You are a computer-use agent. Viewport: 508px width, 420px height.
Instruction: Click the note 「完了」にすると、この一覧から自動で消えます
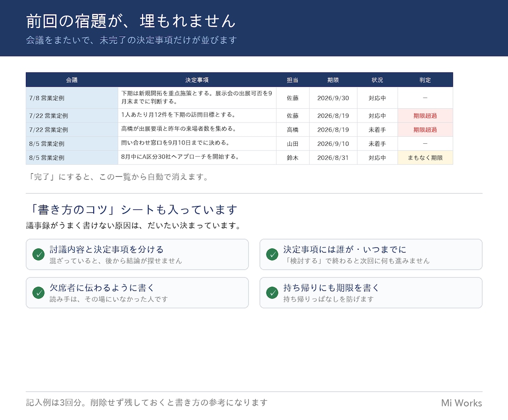[118, 177]
